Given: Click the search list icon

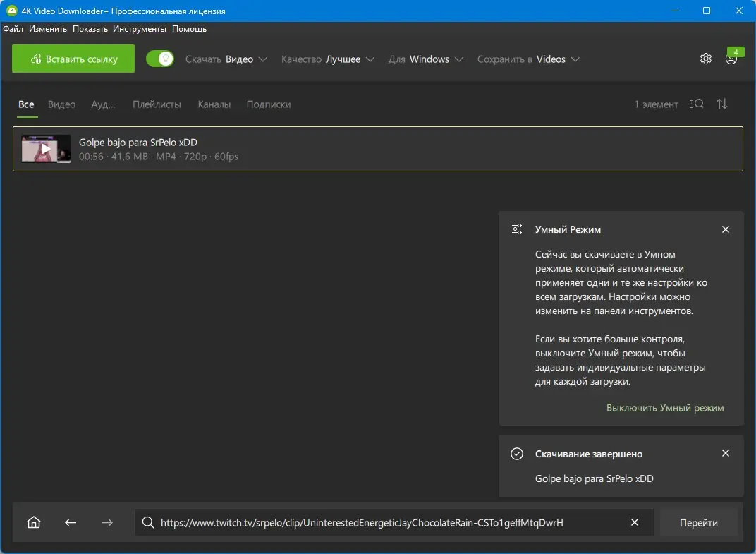Looking at the screenshot, I should tap(696, 104).
